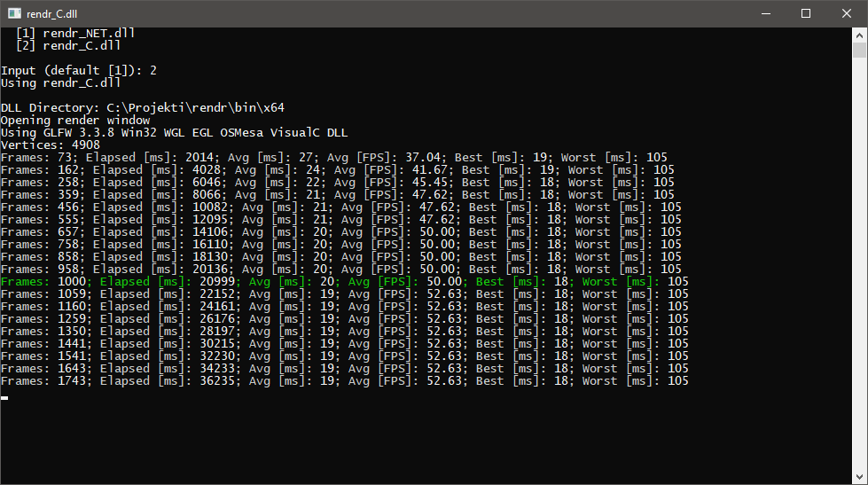
Task: Click the '[1] rendr_NET.dll' option line
Action: pos(75,33)
